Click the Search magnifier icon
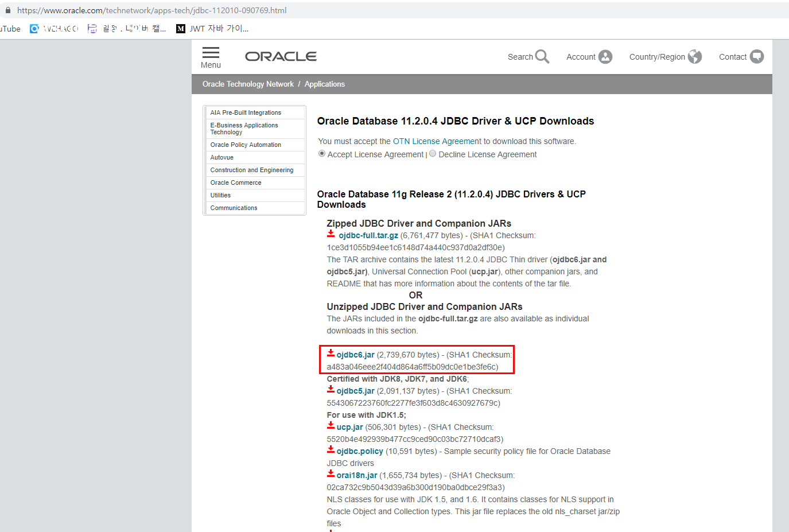Screen dimensions: 789x532 point(542,56)
